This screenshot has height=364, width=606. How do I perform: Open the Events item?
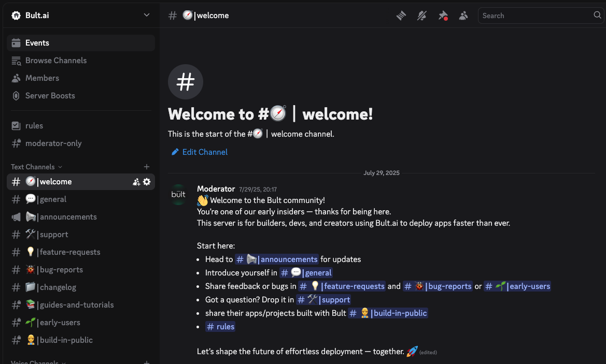click(x=81, y=43)
